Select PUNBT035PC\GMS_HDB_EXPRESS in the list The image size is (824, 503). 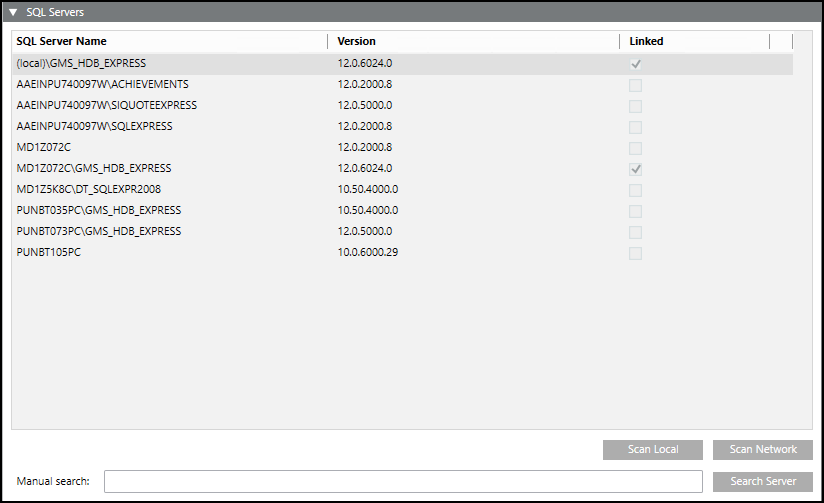pos(99,210)
